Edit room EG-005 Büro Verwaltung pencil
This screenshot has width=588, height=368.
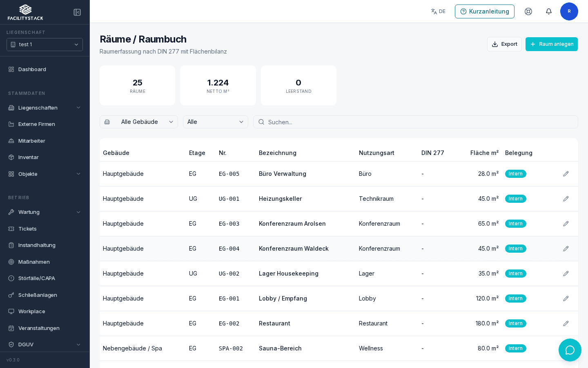(566, 174)
